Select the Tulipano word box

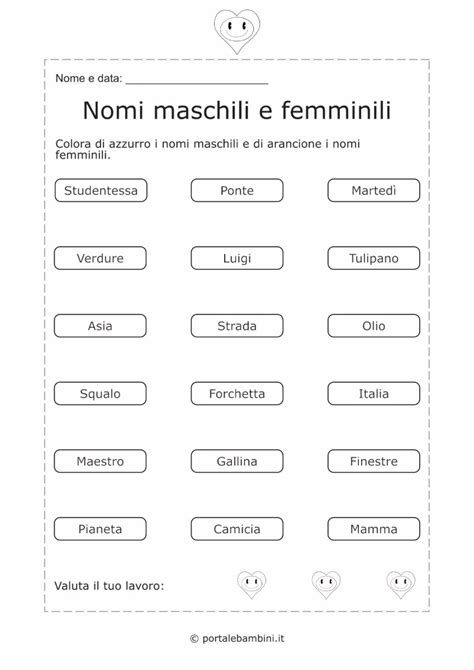pos(374,258)
